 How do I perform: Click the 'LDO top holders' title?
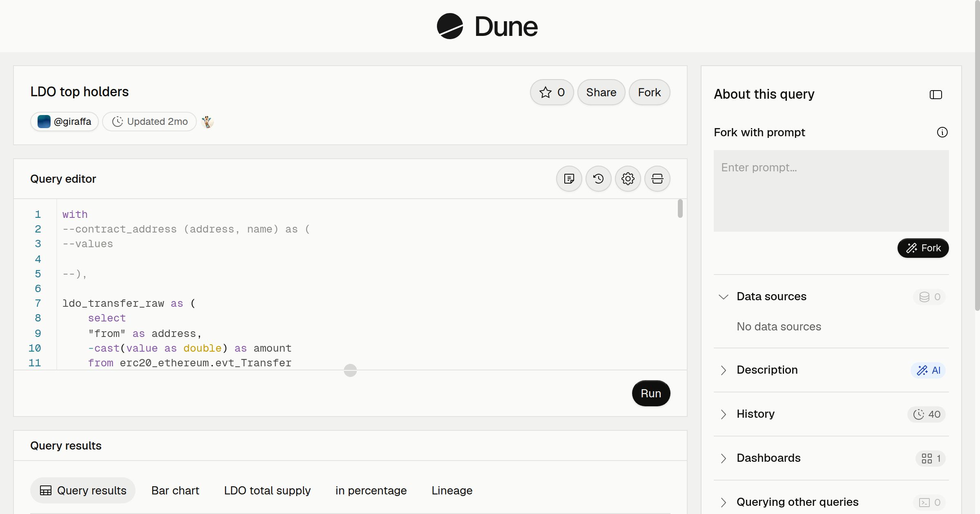(79, 92)
